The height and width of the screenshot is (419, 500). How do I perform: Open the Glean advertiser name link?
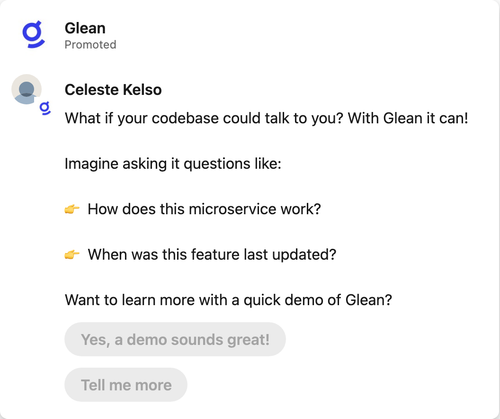pyautogui.click(x=85, y=28)
